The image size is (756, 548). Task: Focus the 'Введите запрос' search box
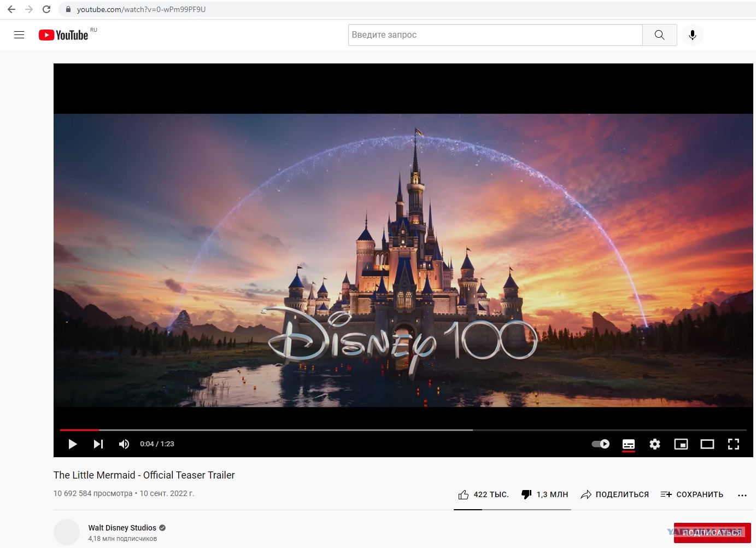(x=495, y=35)
